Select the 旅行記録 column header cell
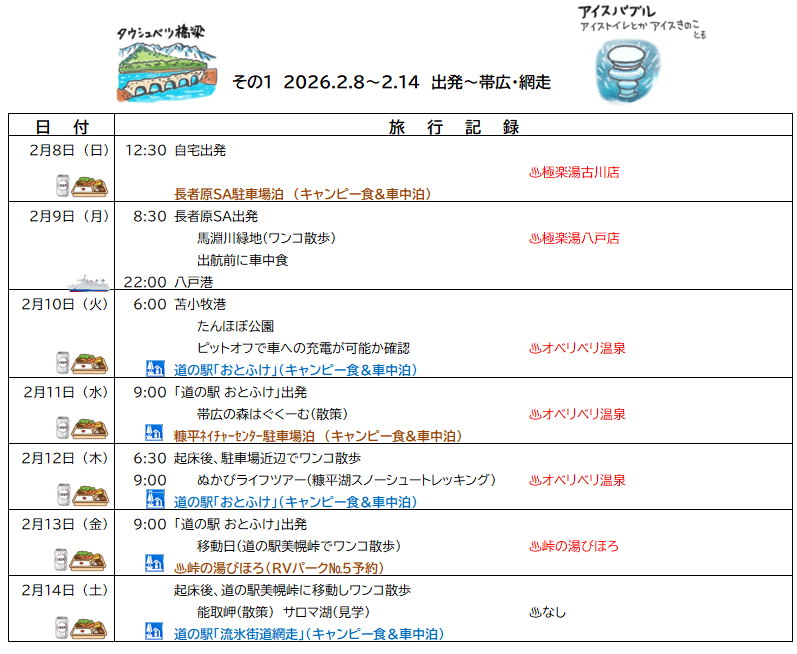797x654 pixels. click(453, 127)
